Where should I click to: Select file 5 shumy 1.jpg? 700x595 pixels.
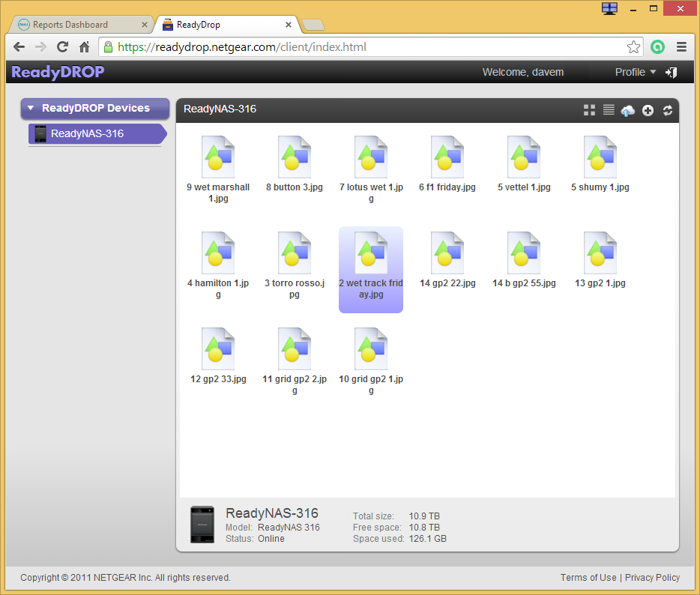[600, 164]
